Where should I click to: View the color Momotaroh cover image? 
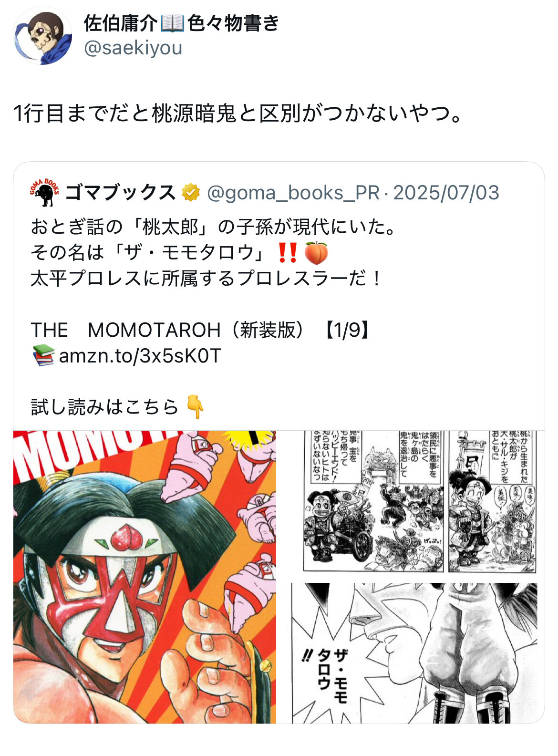(x=145, y=577)
